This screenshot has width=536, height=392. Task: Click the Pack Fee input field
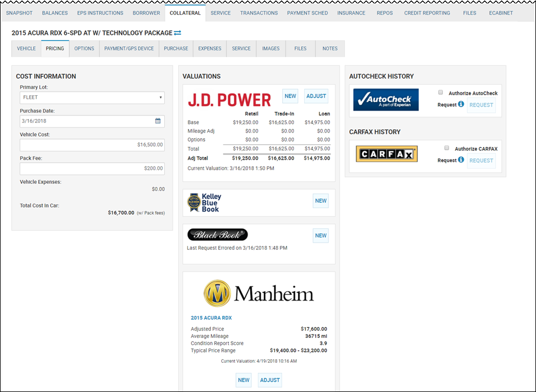coord(92,169)
